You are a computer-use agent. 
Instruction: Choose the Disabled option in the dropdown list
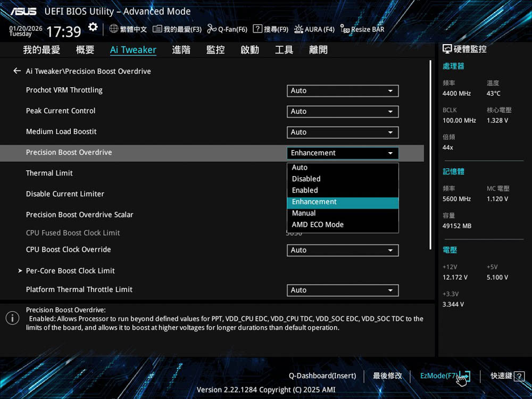[x=306, y=179]
